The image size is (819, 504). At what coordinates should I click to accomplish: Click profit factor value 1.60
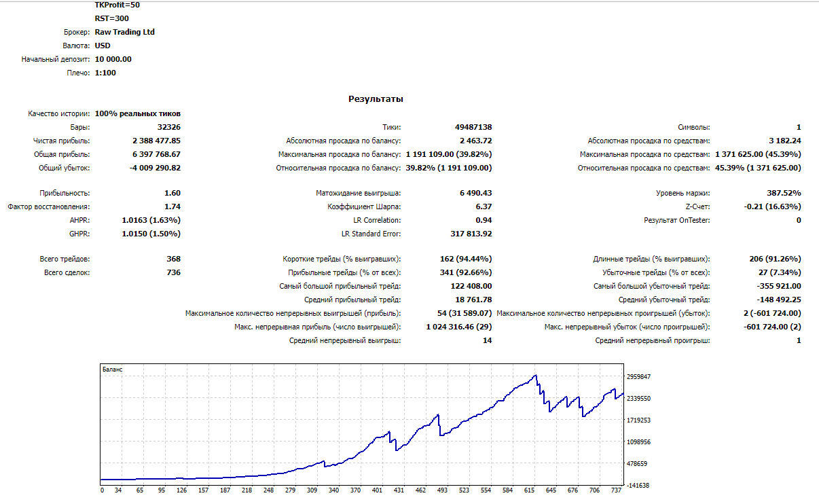coord(172,193)
